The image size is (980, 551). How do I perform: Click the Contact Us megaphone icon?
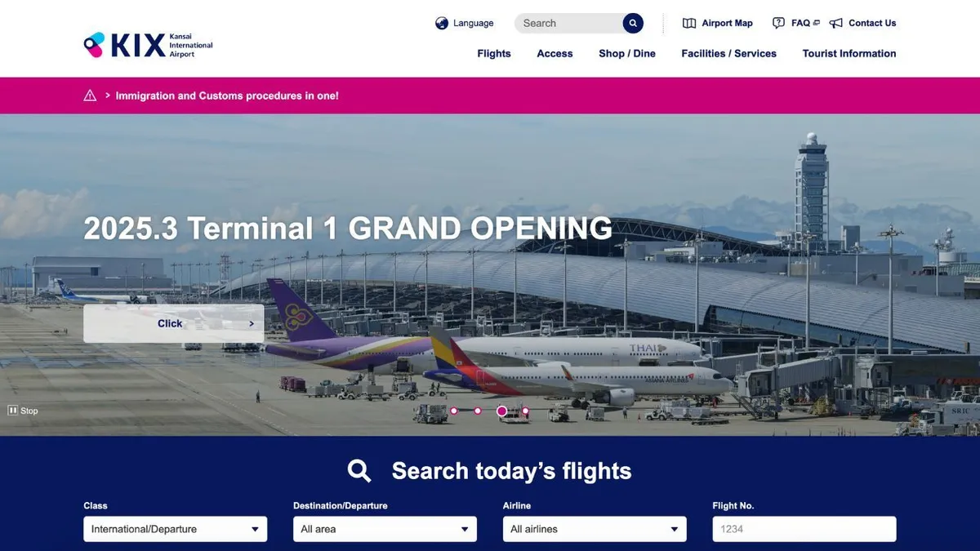(835, 23)
